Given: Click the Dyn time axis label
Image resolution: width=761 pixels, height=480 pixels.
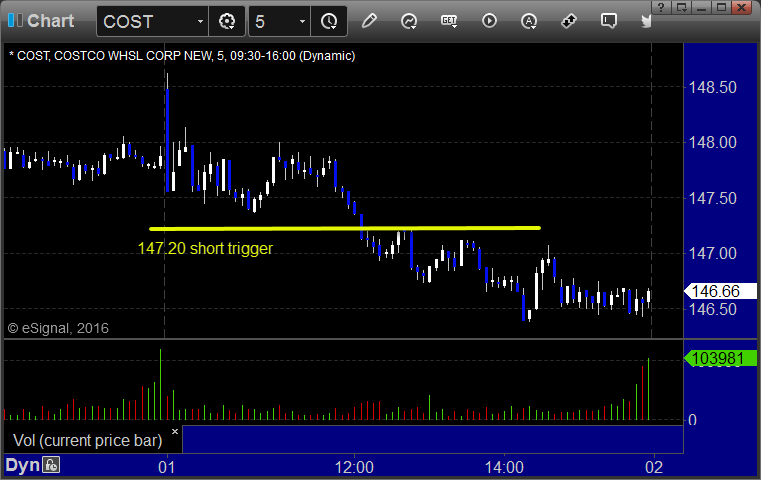Looking at the screenshot, I should click(x=22, y=465).
